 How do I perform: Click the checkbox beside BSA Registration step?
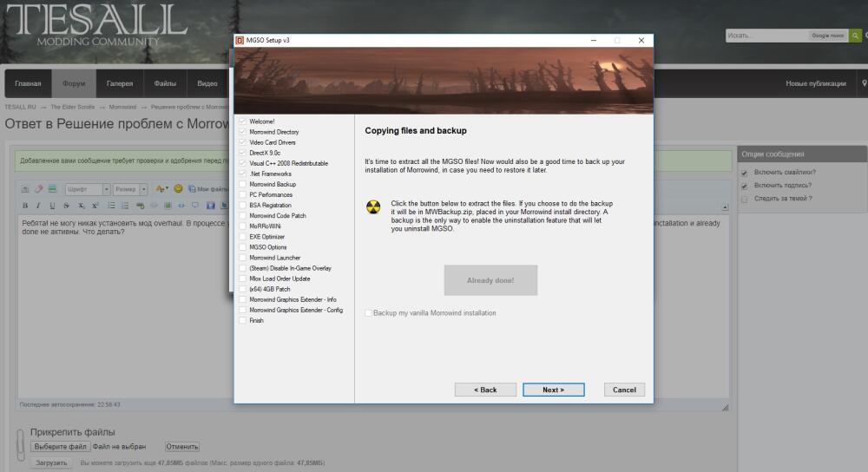pyautogui.click(x=242, y=206)
